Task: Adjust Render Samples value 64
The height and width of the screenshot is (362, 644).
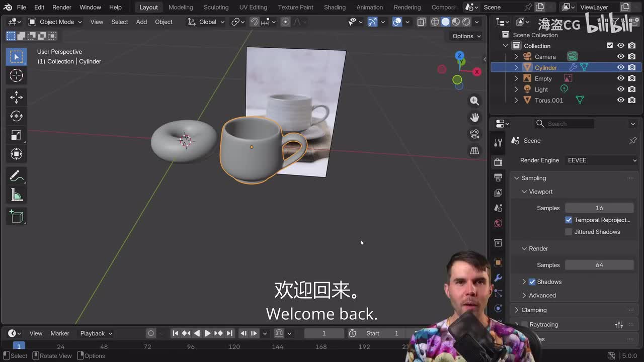Action: pyautogui.click(x=599, y=265)
